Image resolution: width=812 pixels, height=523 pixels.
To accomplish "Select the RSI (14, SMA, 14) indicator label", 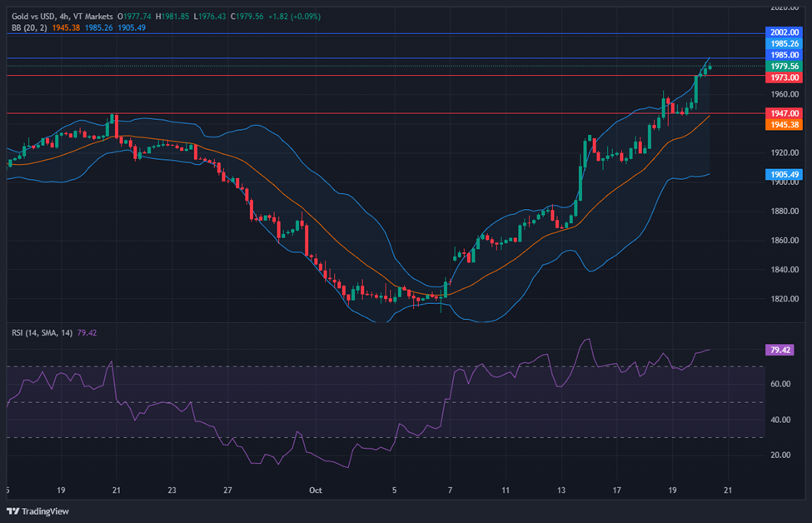I will (x=42, y=333).
